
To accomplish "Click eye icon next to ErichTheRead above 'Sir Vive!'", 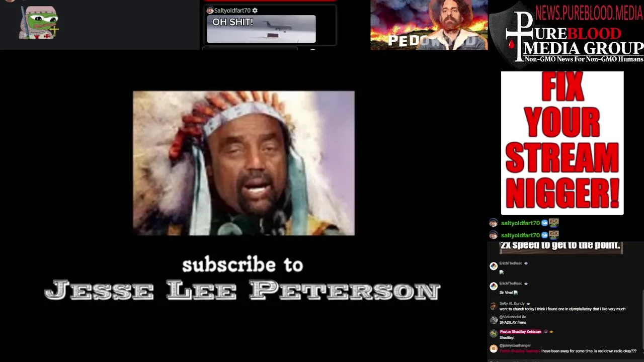I will click(526, 284).
